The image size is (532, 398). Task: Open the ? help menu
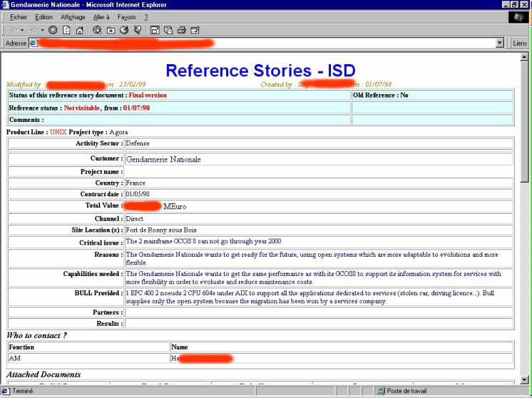tap(146, 17)
